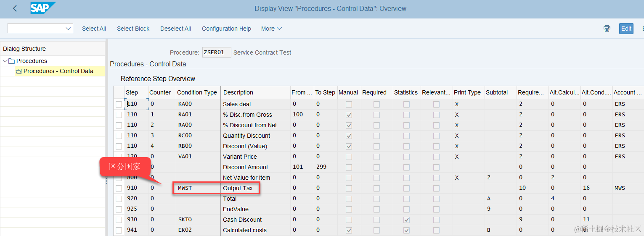Click the Description column header
644x236 pixels.
255,92
